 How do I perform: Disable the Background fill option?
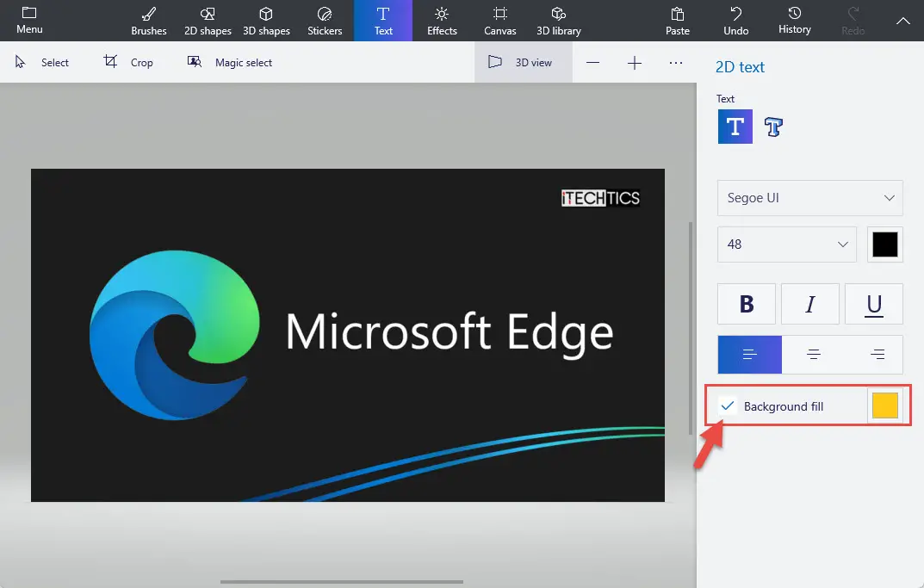click(x=726, y=405)
